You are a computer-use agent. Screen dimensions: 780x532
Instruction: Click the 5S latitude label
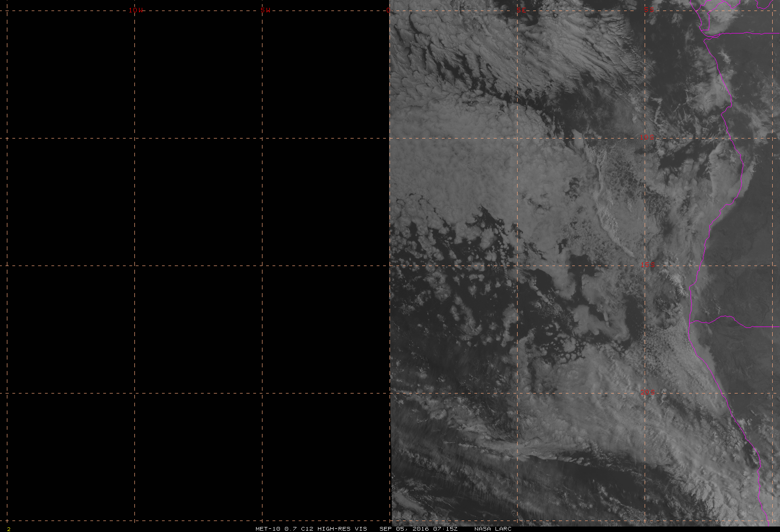click(x=648, y=9)
